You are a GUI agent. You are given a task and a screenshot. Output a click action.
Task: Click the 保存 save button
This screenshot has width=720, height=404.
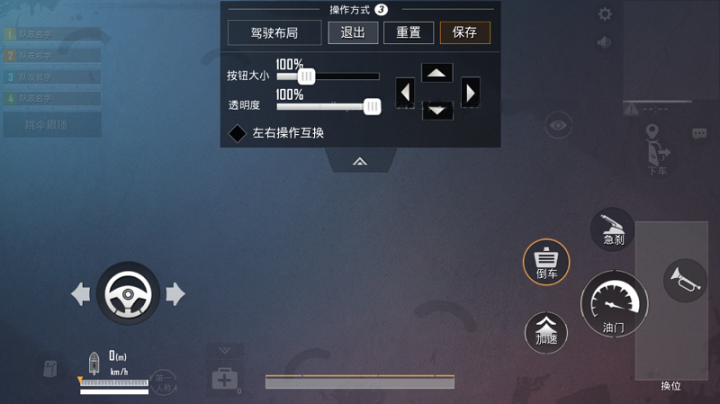click(465, 33)
